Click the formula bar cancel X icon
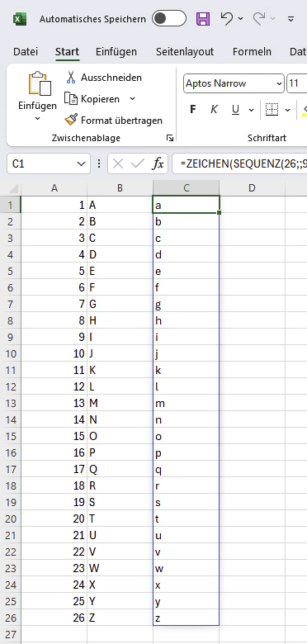Screen dimensions: 307x644 (118, 164)
